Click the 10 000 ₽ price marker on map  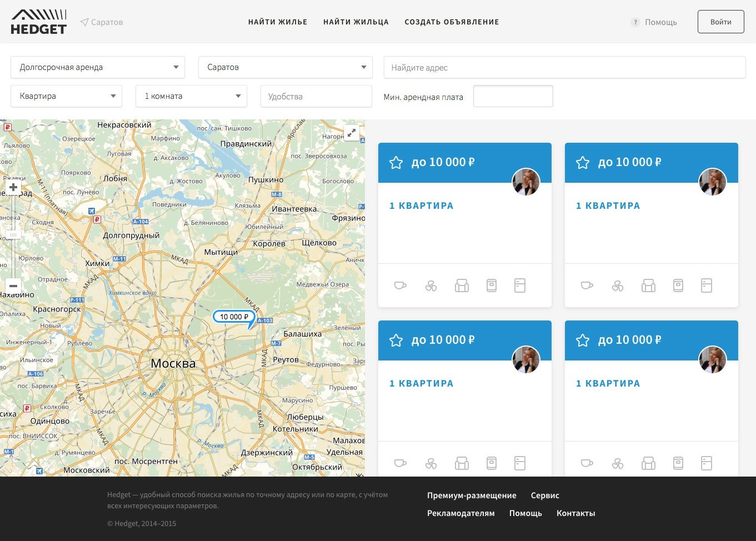pos(234,317)
